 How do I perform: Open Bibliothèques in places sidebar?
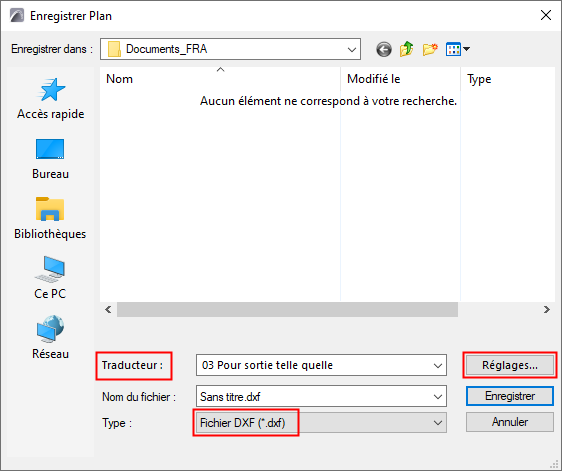click(50, 219)
